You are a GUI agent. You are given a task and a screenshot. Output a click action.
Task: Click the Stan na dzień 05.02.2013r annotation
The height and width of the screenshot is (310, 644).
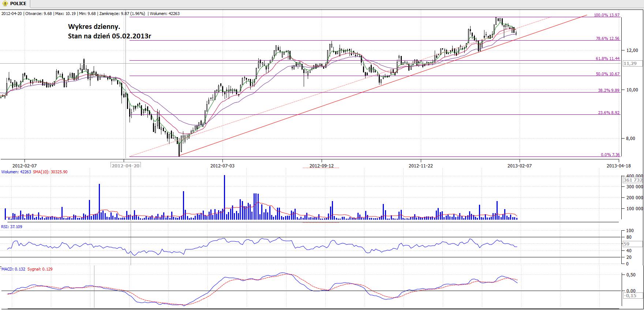tap(109, 36)
